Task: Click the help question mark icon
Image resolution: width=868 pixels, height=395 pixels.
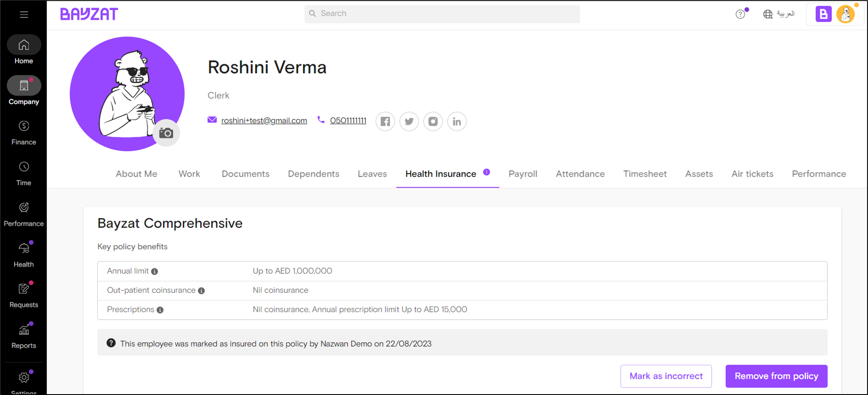Action: coord(740,14)
